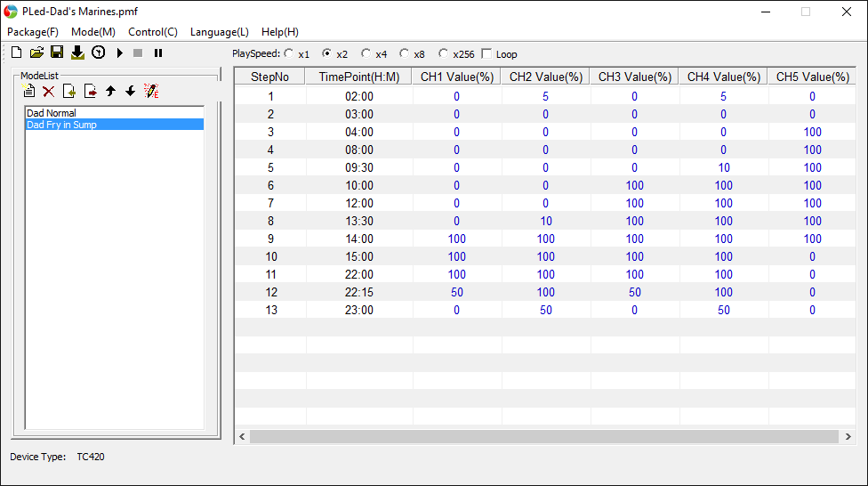Open the Package(F) menu

point(33,32)
